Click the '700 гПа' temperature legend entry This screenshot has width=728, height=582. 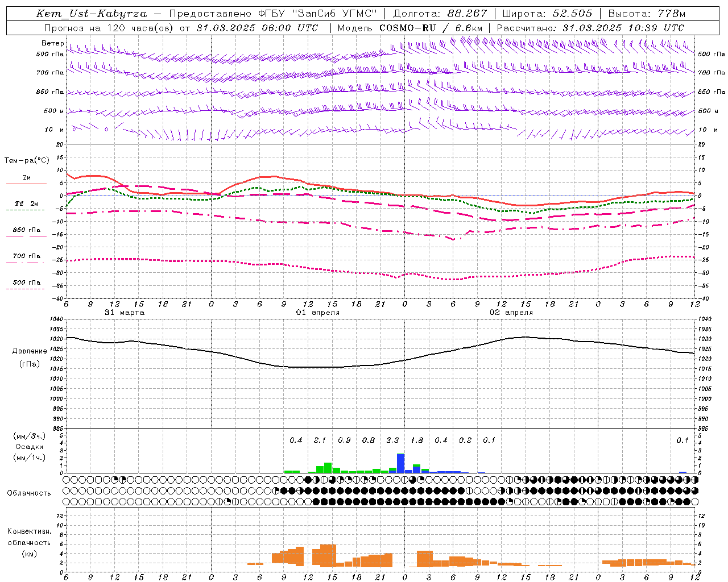[x=26, y=256]
